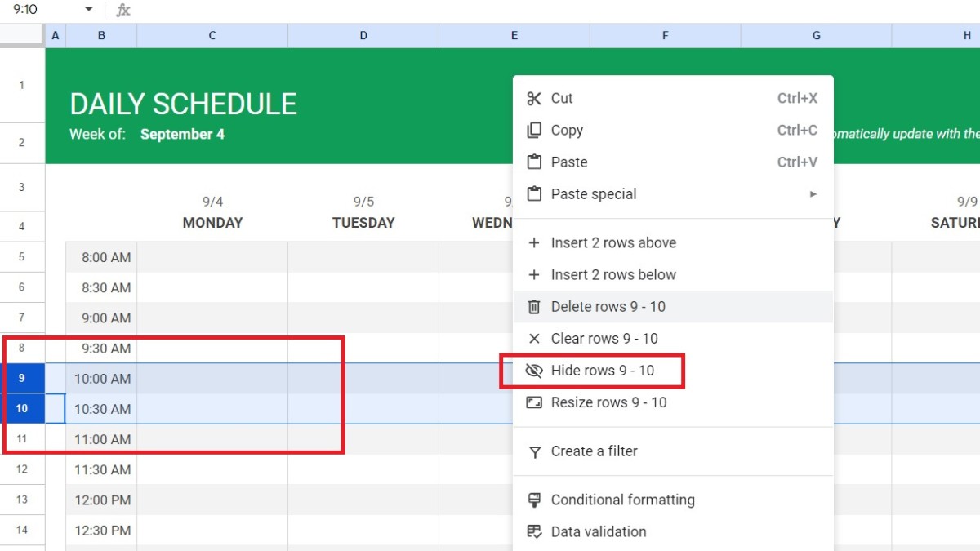
Task: Click the Tuesday cell at 8:00 AM
Action: point(363,256)
